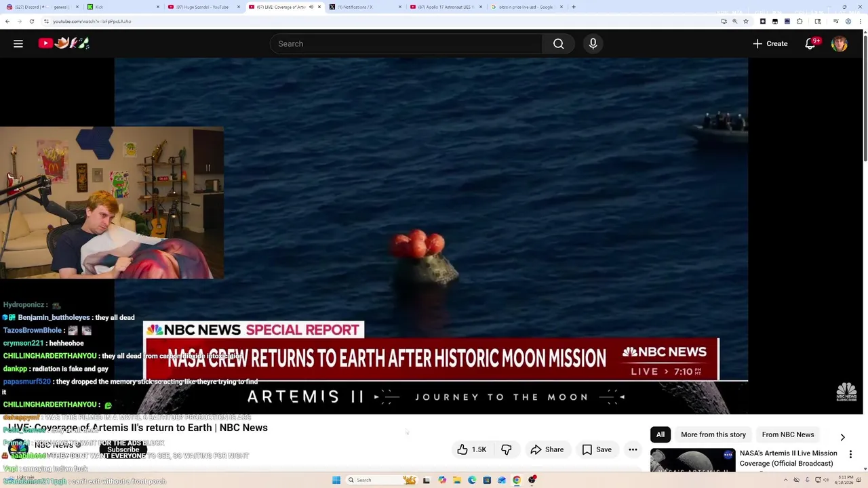868x488 pixels.
Task: Open more actions three-dot menu below video
Action: click(x=633, y=449)
